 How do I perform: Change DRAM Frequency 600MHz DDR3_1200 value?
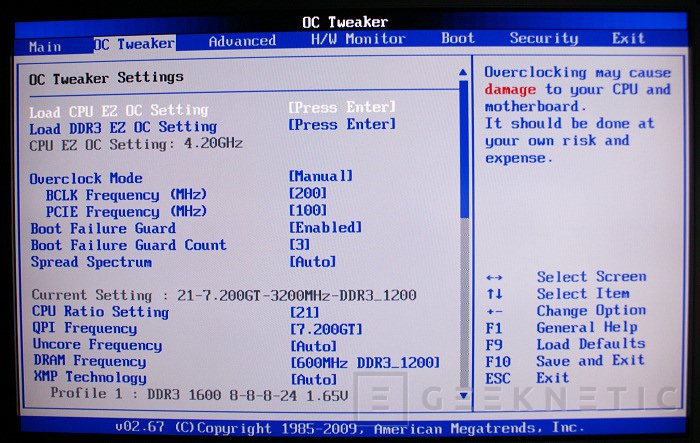coord(365,363)
